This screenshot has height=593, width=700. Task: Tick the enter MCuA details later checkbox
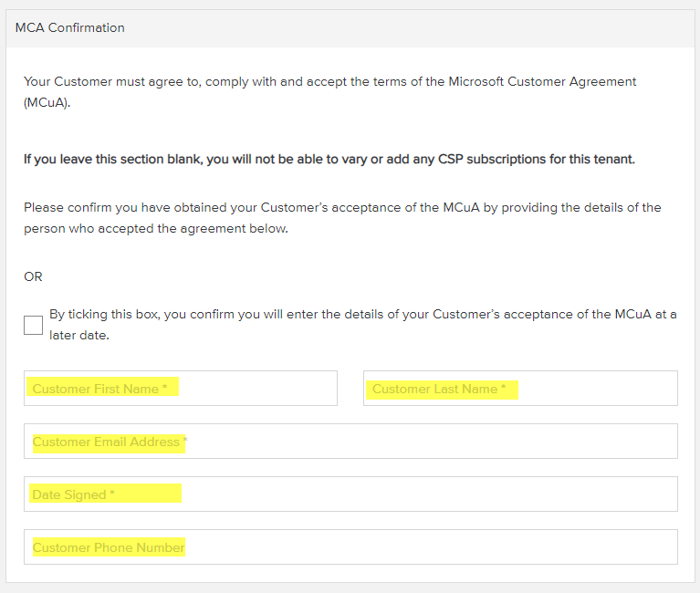click(x=33, y=326)
